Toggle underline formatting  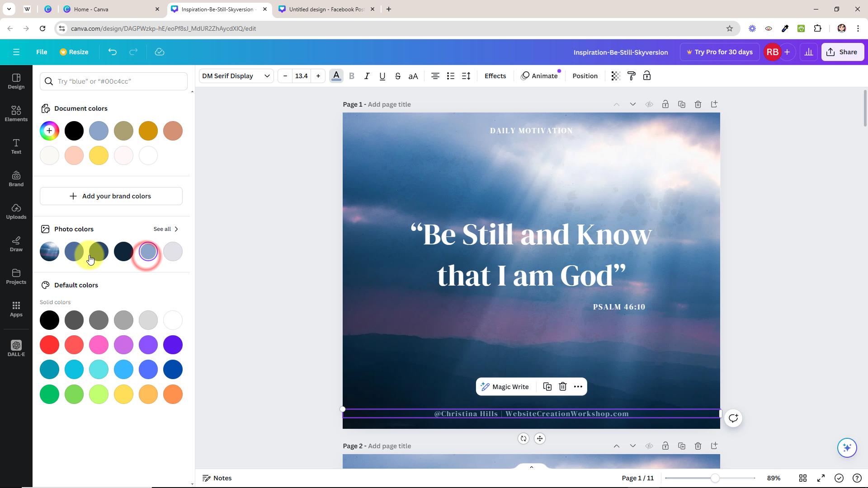pyautogui.click(x=382, y=76)
